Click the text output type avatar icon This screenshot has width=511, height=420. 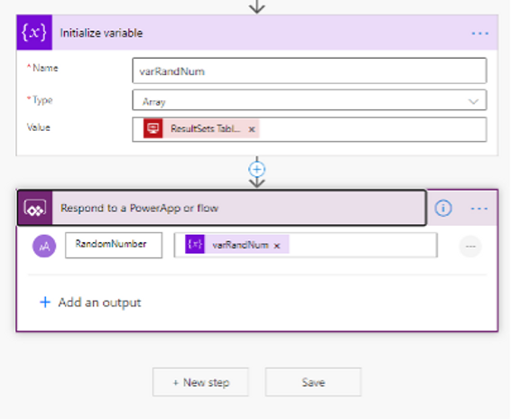coord(44,246)
